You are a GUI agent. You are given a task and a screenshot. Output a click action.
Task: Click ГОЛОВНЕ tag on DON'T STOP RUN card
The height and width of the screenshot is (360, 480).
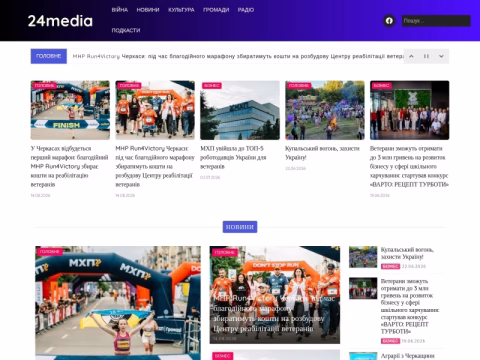225,252
